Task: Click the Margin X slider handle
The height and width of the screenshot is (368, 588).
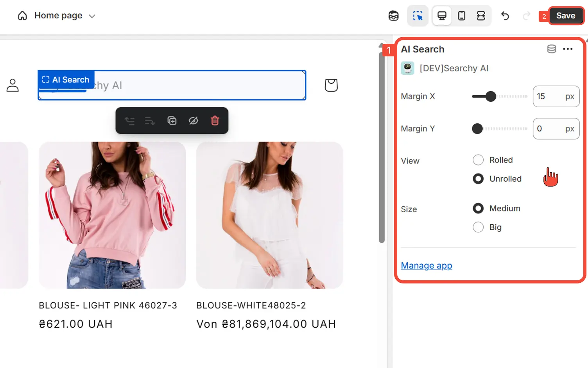Action: [x=490, y=96]
